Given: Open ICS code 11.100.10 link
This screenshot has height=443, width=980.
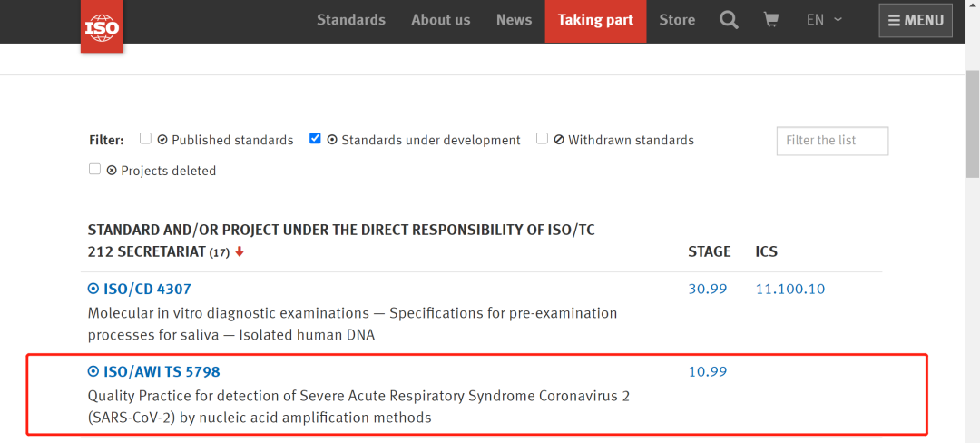Looking at the screenshot, I should 789,289.
